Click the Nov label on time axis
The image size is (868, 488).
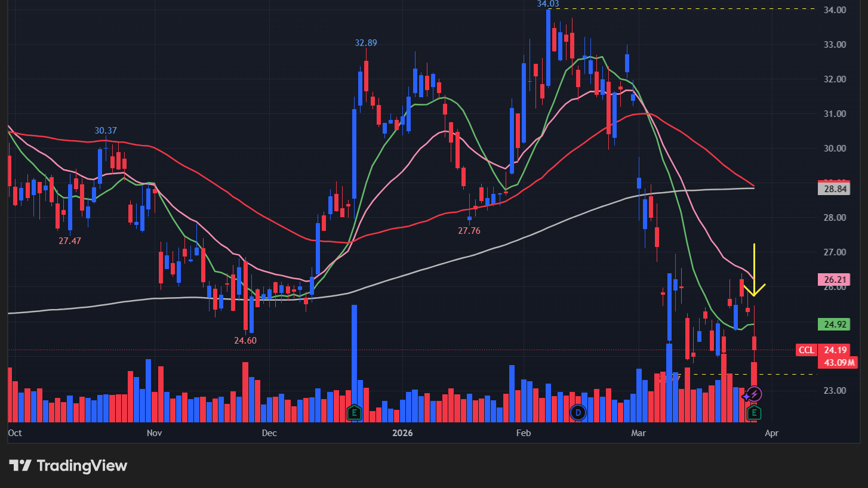coord(154,432)
